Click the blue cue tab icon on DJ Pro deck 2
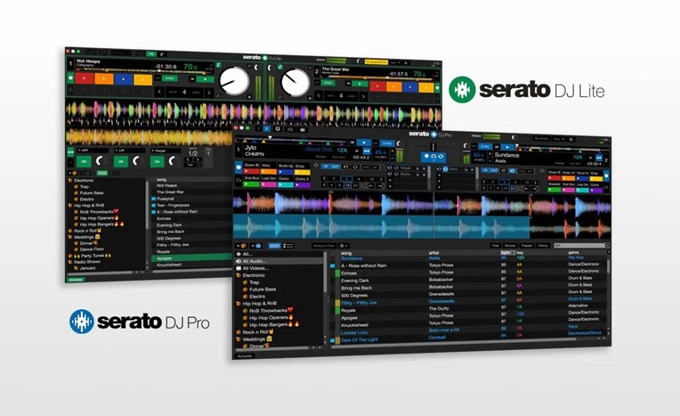This screenshot has height=416, width=680. point(606,176)
